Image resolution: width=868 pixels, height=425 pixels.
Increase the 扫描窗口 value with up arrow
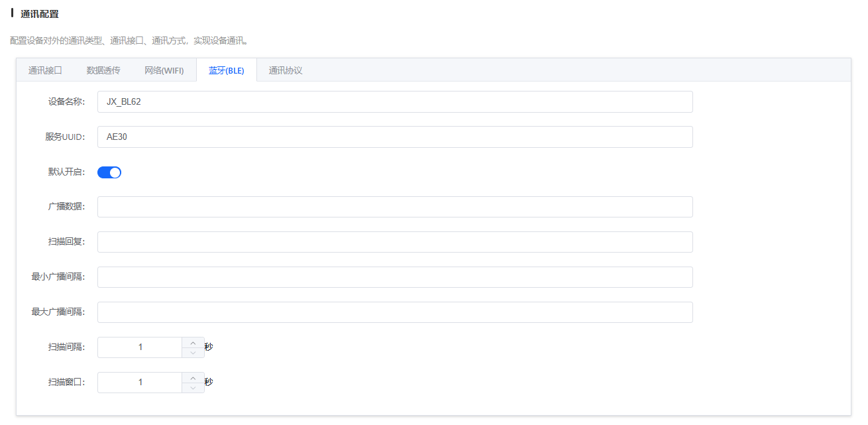tap(193, 377)
